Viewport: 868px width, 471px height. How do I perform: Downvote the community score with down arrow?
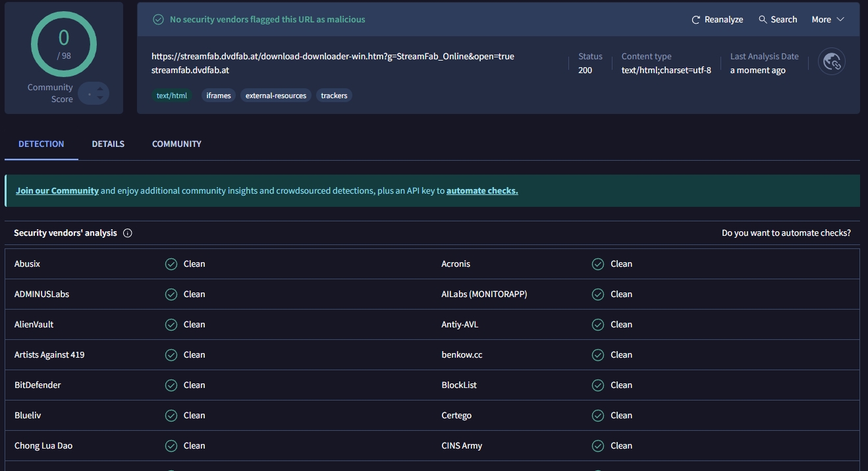click(x=100, y=98)
